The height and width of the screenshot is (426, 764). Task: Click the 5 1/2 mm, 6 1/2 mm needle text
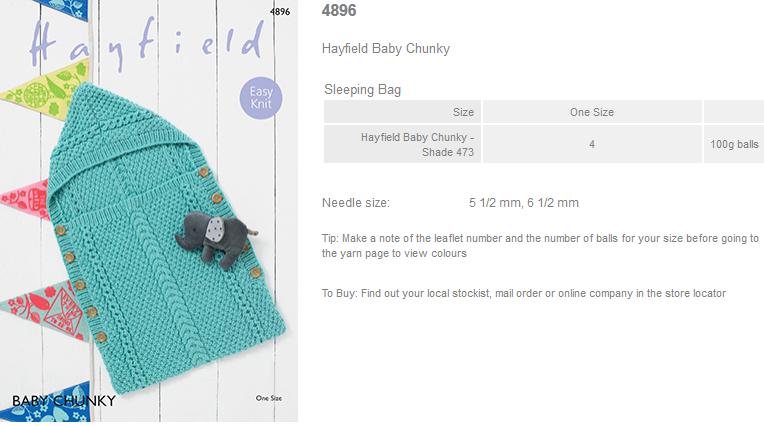click(x=524, y=203)
